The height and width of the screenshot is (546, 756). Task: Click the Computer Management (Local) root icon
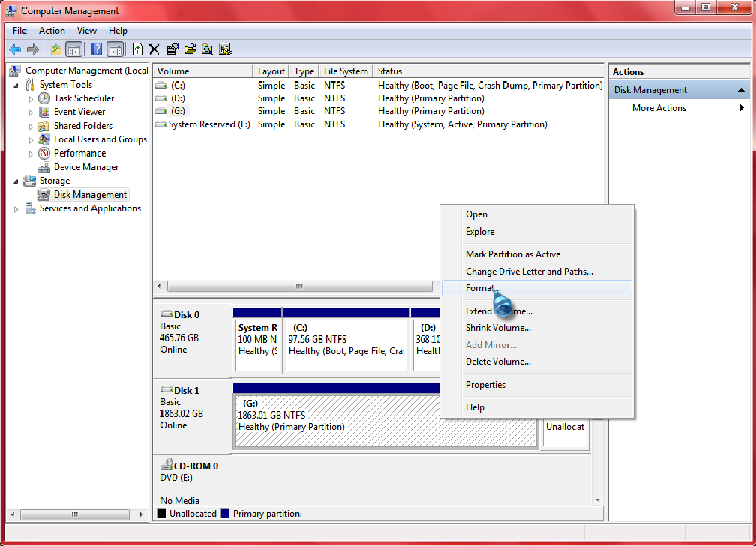(x=16, y=71)
